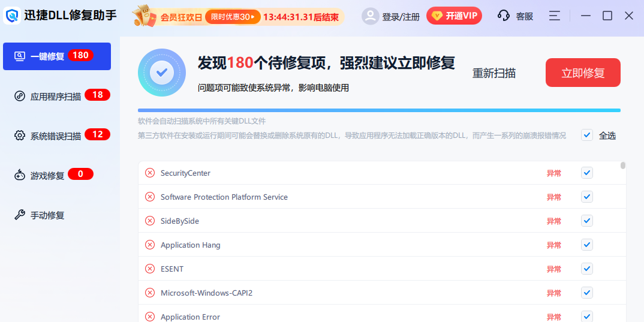
Task: Click error icon beside ESENT entry
Action: [x=150, y=269]
